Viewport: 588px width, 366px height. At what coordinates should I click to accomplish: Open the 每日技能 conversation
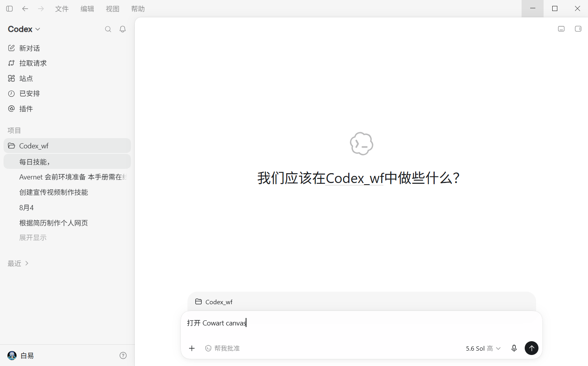pyautogui.click(x=67, y=161)
